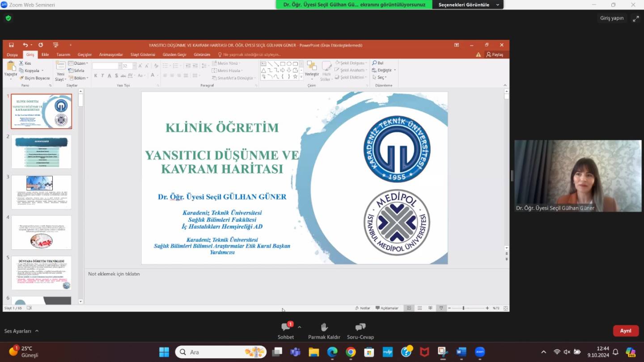
Task: Open the Geçişler ribbon tab
Action: coord(85,55)
